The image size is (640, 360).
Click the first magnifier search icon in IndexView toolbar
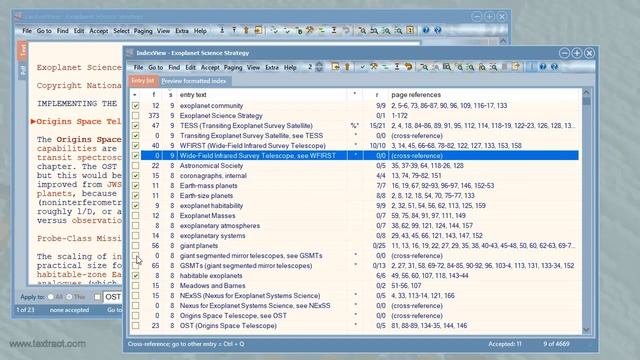(x=424, y=67)
